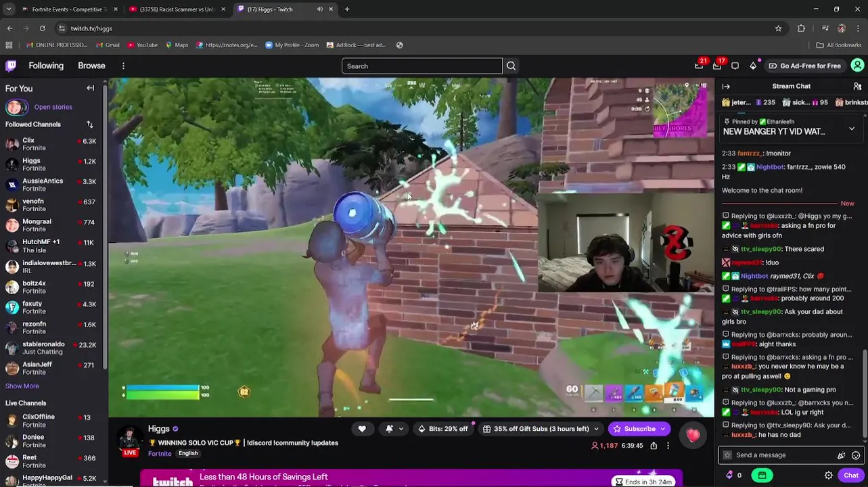868x487 pixels.
Task: Open Prime loot notifications with badge 21
Action: (699, 66)
